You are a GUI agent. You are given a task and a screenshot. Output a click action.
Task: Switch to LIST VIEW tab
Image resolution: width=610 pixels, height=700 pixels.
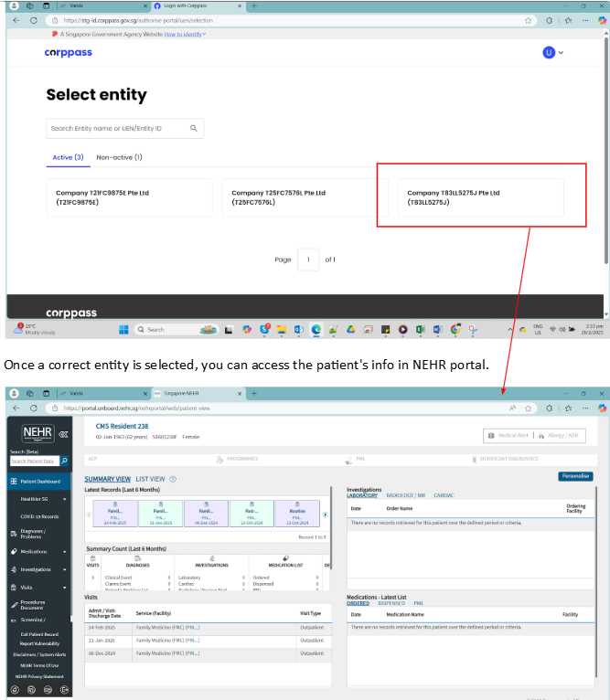click(x=150, y=479)
